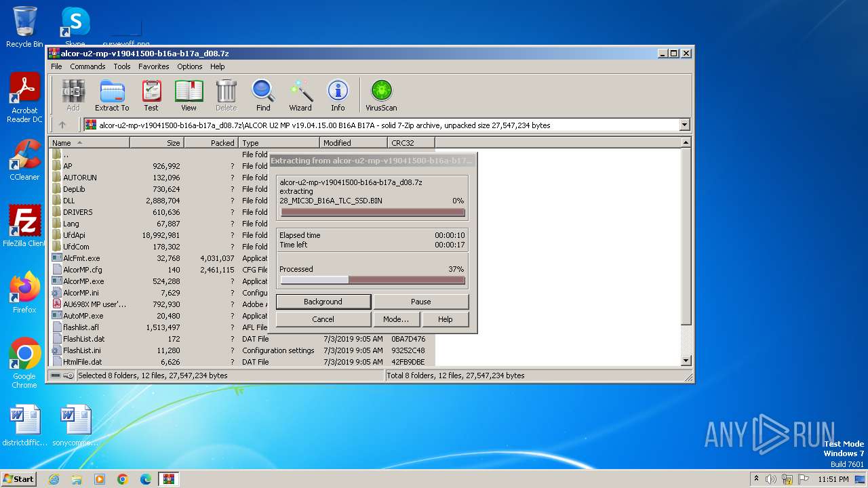
Task: Click file list scroll down arrow
Action: pos(686,361)
